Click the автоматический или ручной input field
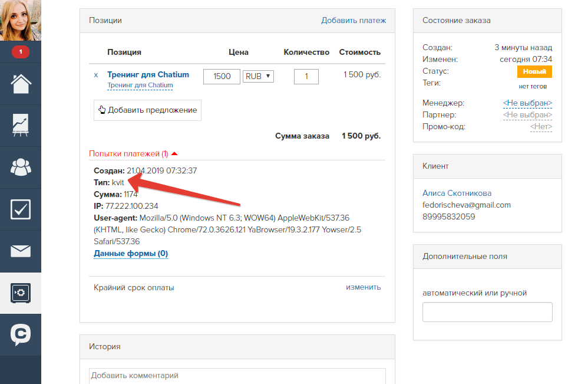 tap(487, 312)
